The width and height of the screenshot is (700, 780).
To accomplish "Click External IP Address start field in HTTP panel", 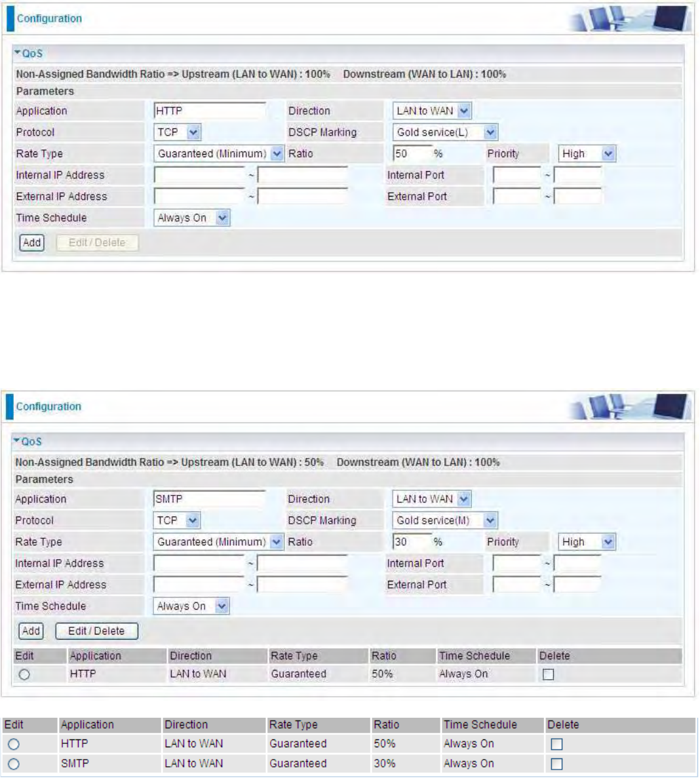I will click(x=200, y=197).
